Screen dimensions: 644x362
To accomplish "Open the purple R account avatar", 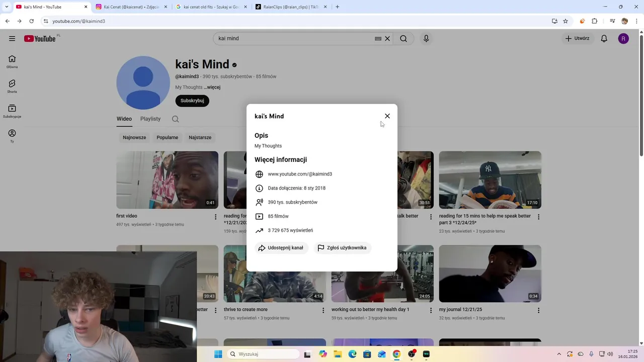I will tap(623, 38).
